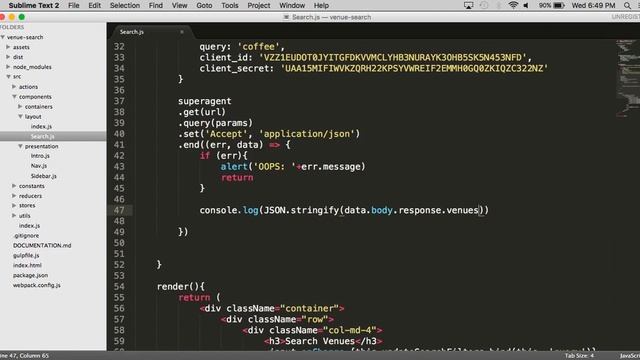Open the View menu
This screenshot has height=360, width=640.
(179, 5)
